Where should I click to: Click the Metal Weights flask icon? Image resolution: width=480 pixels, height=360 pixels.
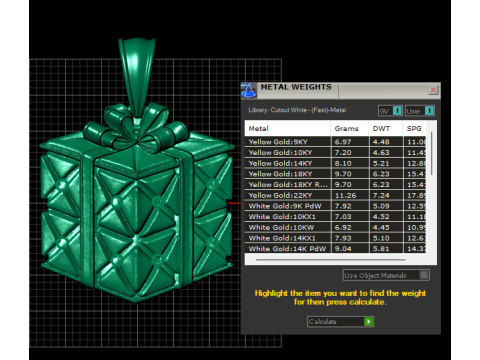248,90
